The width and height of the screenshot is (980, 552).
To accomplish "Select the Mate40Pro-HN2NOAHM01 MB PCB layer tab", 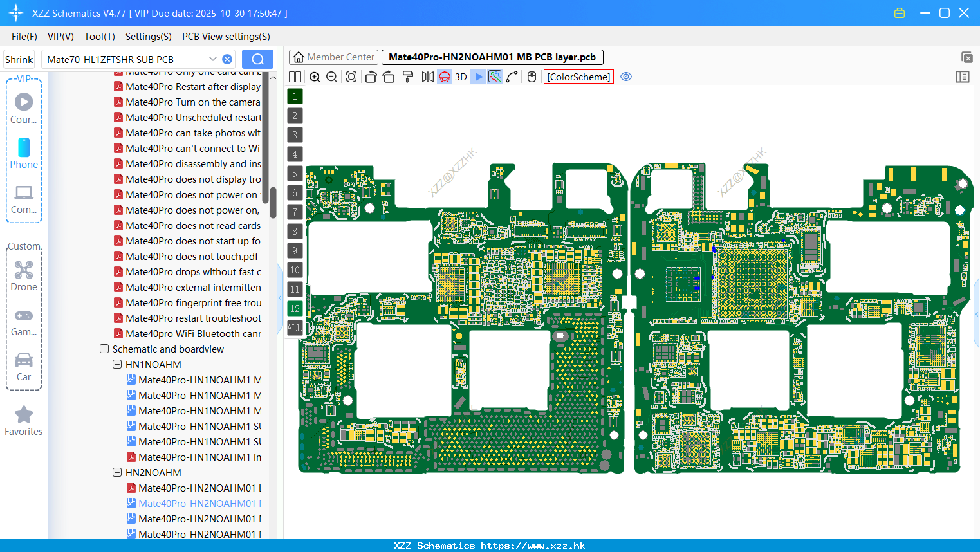I will (492, 57).
